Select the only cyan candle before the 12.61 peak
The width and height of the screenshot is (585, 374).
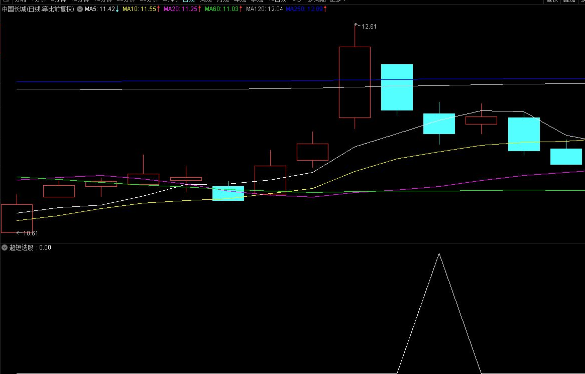pos(228,193)
